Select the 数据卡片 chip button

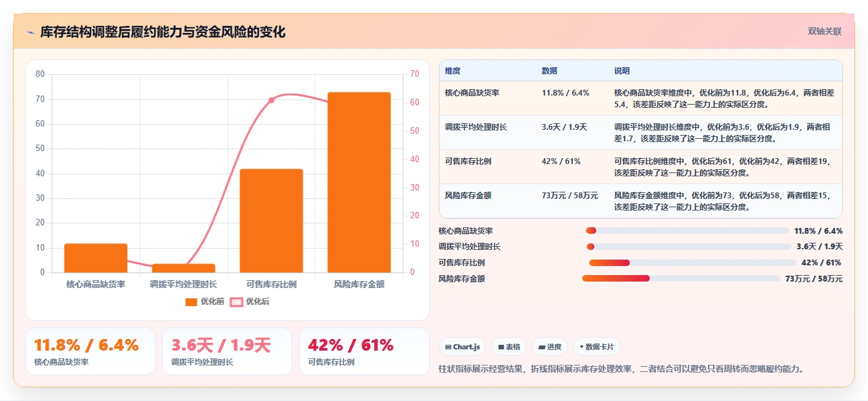click(597, 347)
